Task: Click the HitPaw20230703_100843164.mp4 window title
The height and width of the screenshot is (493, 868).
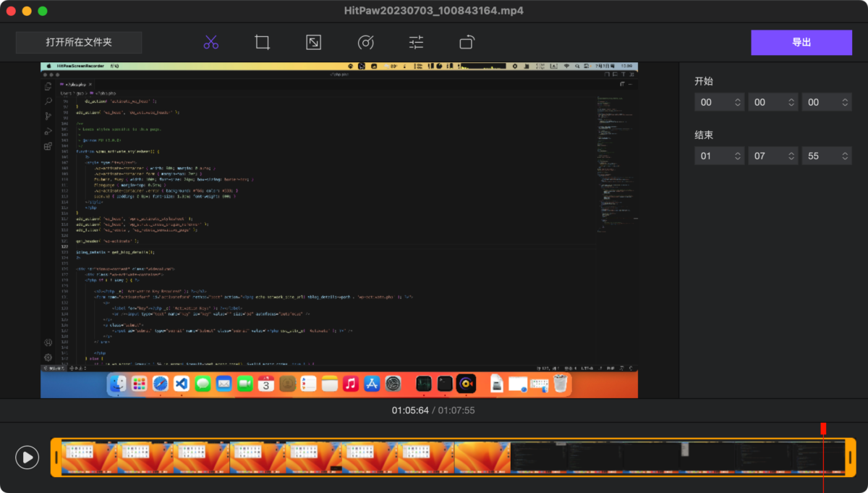Action: (434, 11)
